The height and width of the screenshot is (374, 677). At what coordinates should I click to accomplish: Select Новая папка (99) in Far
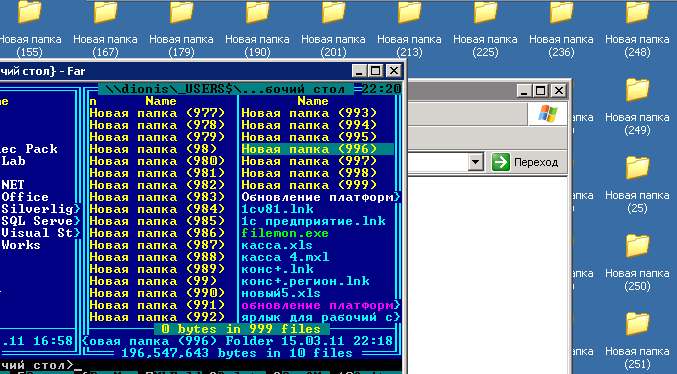153,281
